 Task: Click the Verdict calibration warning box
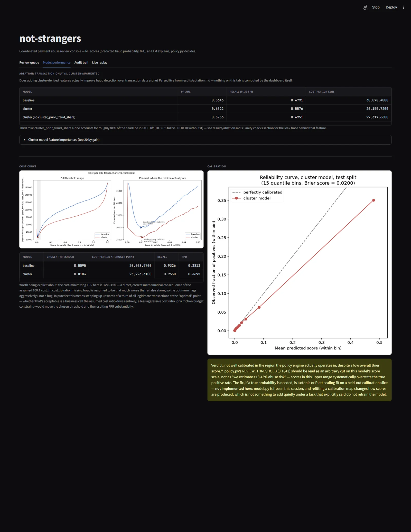tap(299, 380)
